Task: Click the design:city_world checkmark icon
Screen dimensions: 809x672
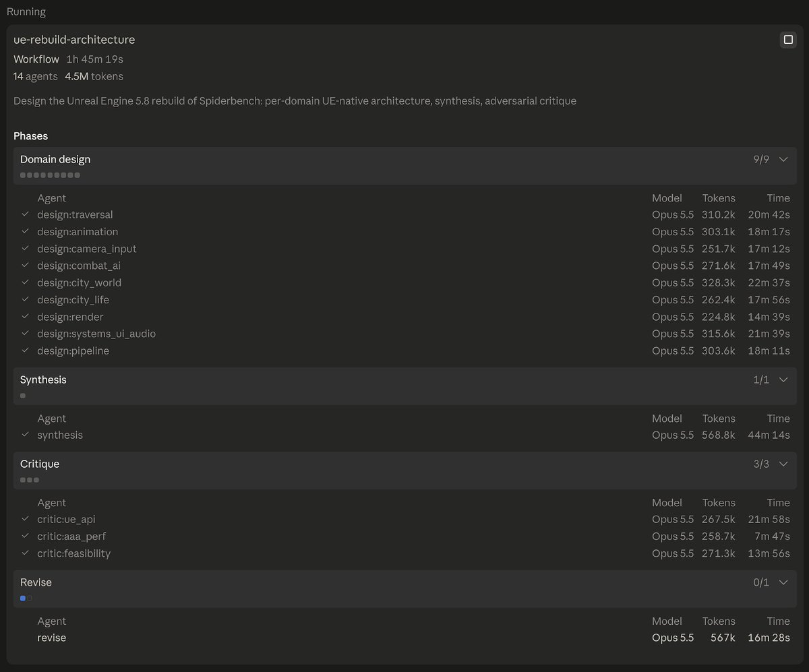Action: [x=25, y=282]
